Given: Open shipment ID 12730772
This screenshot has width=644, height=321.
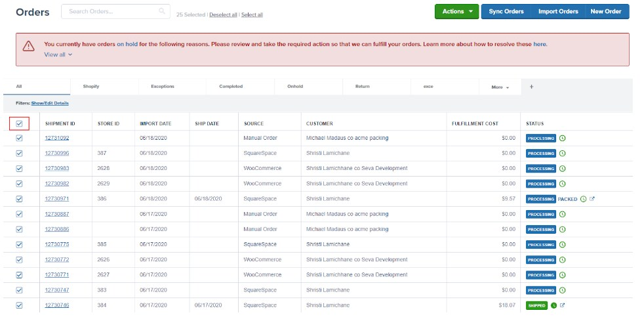Looking at the screenshot, I should (57, 260).
